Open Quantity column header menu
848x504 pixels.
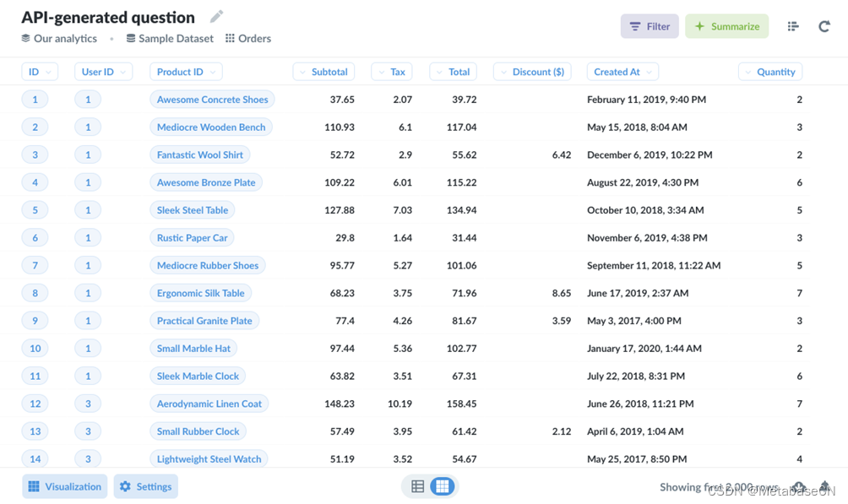click(x=770, y=72)
